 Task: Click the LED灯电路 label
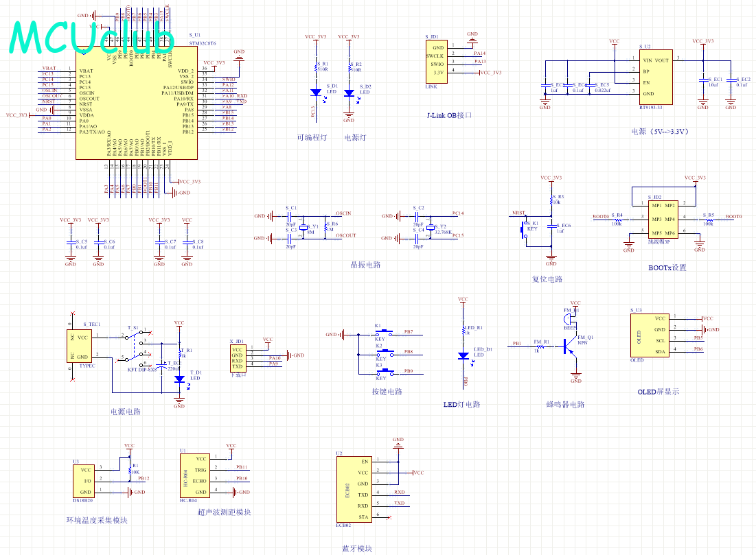click(462, 404)
